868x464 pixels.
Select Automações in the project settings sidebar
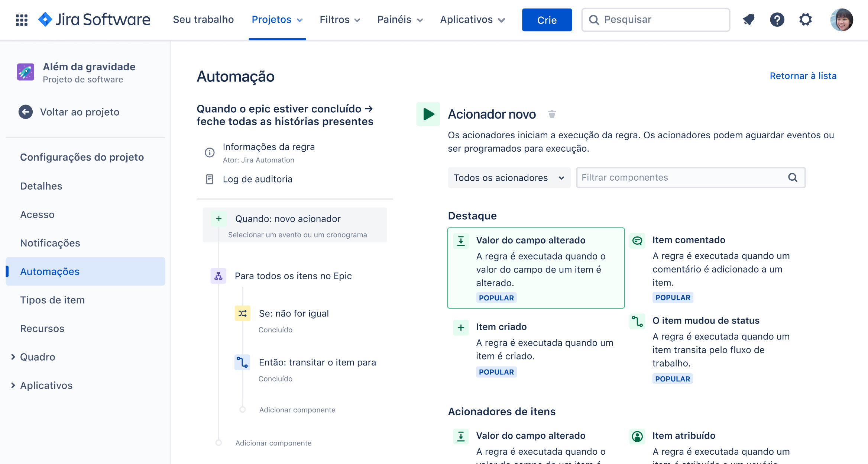(49, 271)
